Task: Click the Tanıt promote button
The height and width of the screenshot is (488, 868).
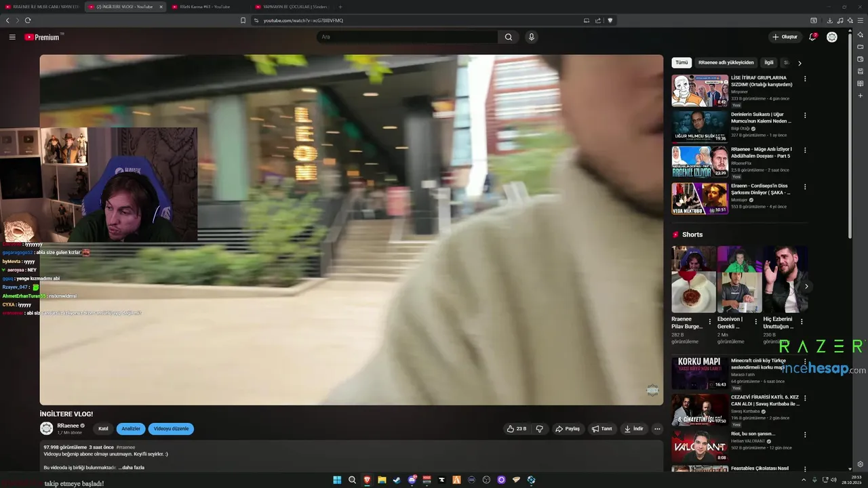Action: (601, 429)
